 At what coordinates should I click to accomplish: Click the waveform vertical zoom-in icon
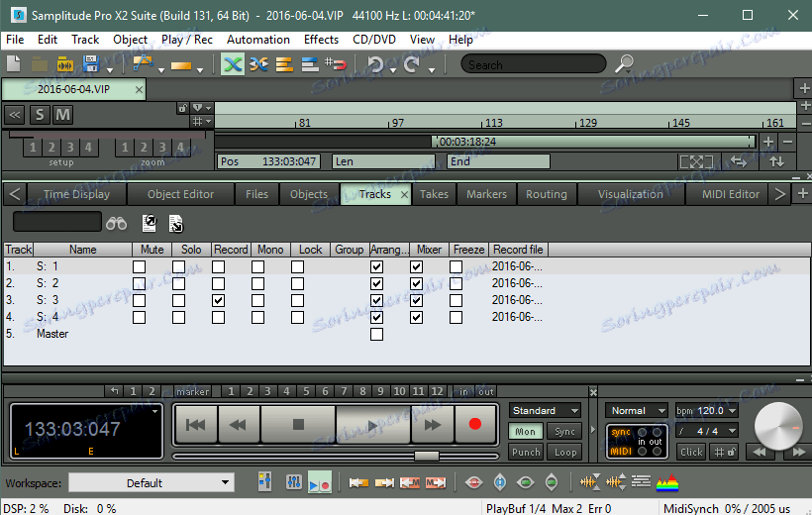pos(616,482)
